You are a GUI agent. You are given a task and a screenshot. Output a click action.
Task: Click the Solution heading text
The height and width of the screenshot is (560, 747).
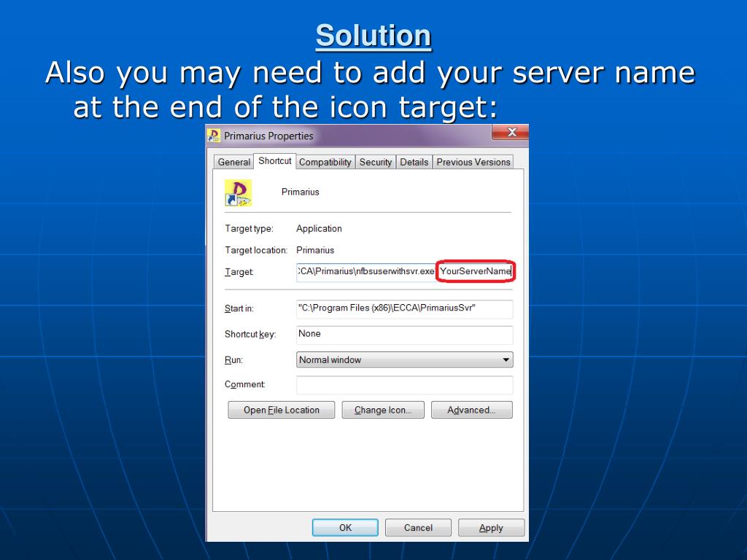373,36
